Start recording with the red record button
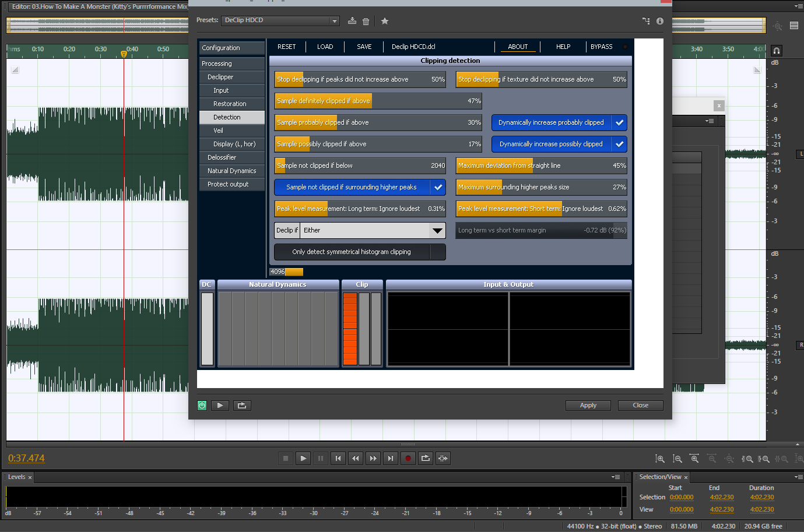The image size is (804, 532). point(408,459)
